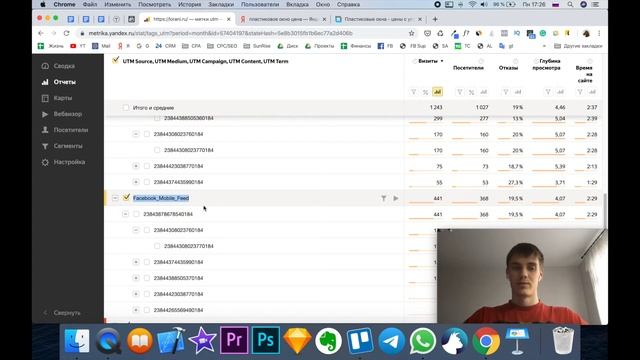Screen dimensions: 640x360
Task: Collapse sidebar with the Свернуть control
Action: coord(63,313)
